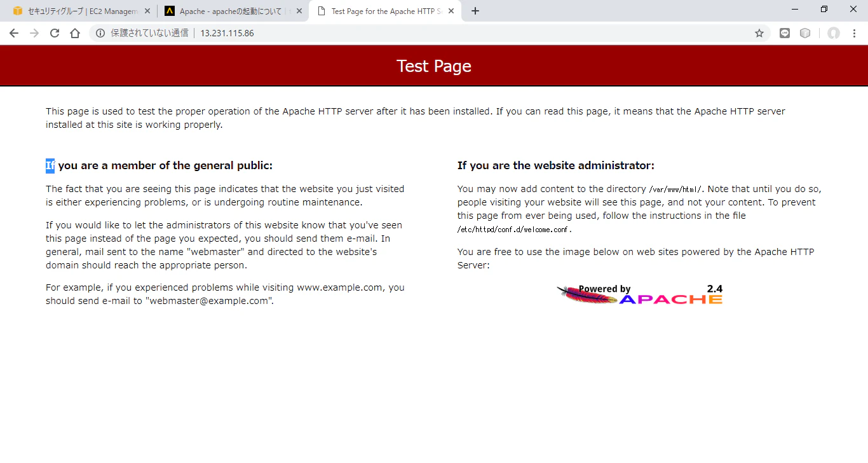Click the address bar showing 13.231.115.86

pos(430,33)
